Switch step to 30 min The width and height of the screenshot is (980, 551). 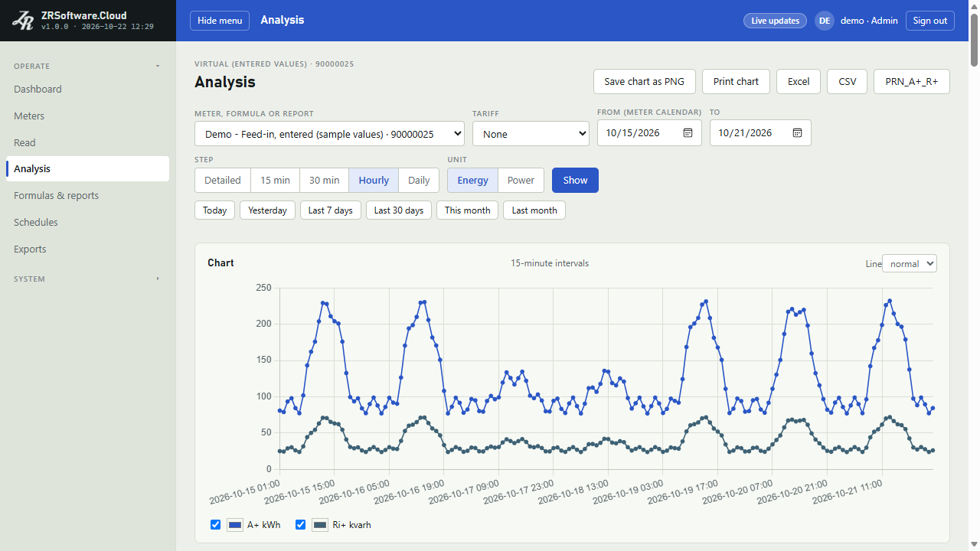point(324,180)
